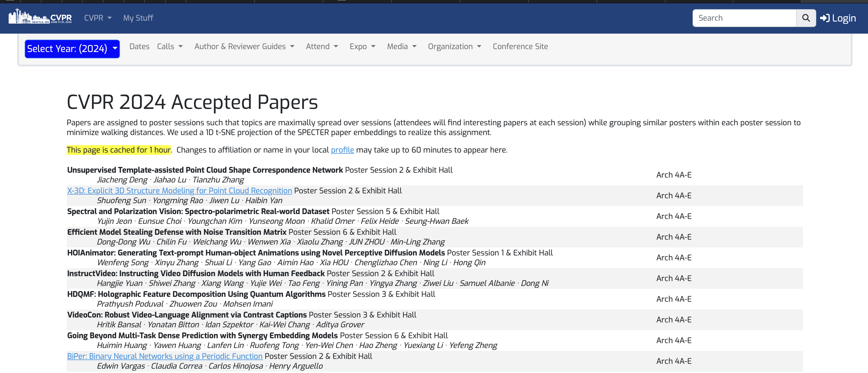This screenshot has width=868, height=373.
Task: Click the InstructVideo paper title
Action: pos(196,273)
